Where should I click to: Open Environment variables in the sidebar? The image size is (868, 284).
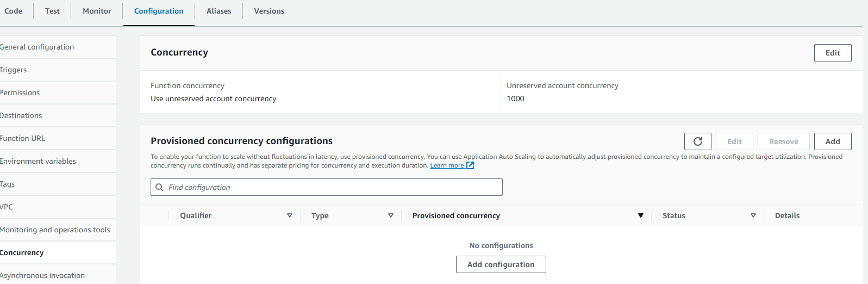38,161
